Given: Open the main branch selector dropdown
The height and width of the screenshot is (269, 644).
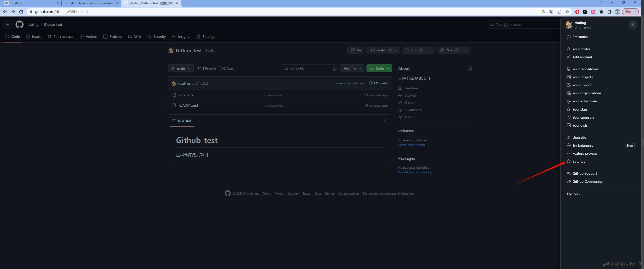Looking at the screenshot, I should click(181, 68).
